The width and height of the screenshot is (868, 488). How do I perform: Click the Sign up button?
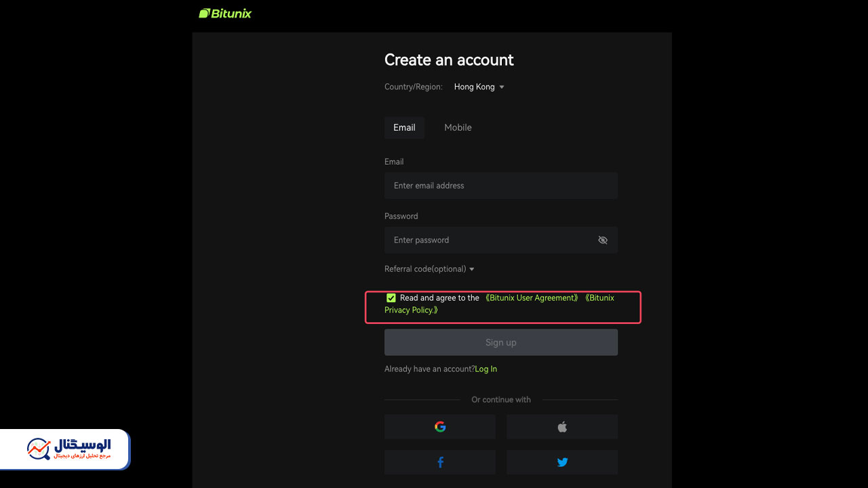click(501, 342)
